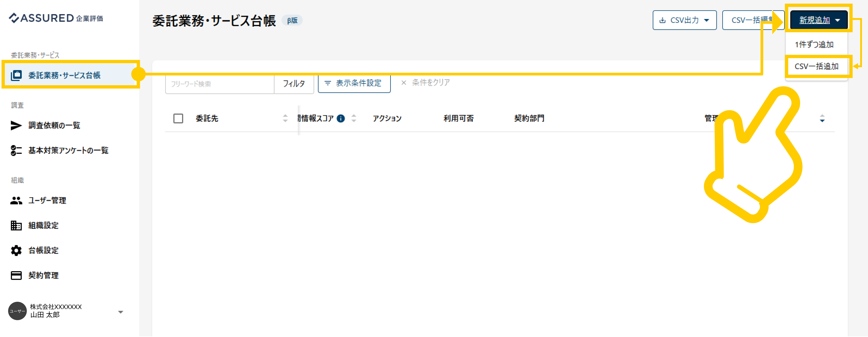The height and width of the screenshot is (337, 868).
Task: Click the ledger clipboard icon in sidebar
Action: click(16, 75)
